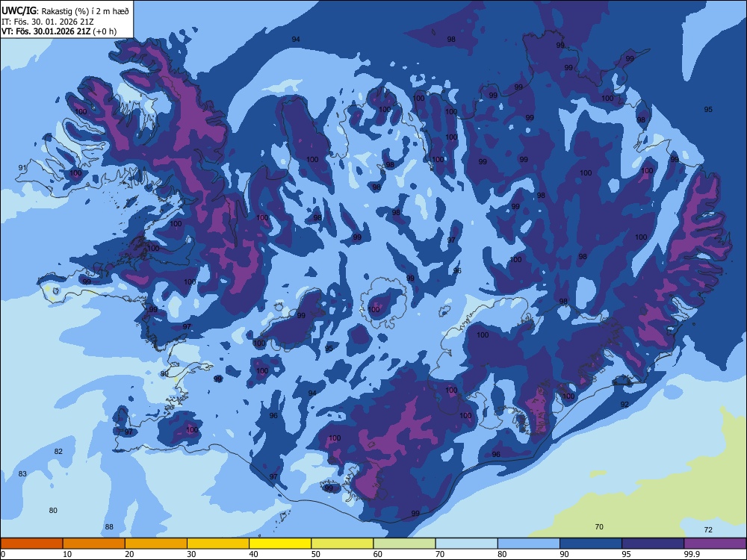Image resolution: width=747 pixels, height=560 pixels.
Task: Click the purple above-99.9 legend swatch
Action: click(715, 544)
